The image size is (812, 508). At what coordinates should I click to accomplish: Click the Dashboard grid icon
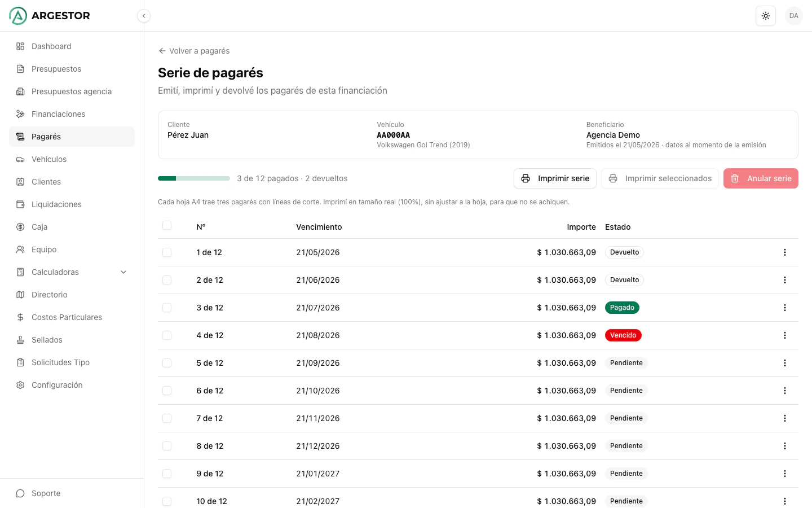20,46
